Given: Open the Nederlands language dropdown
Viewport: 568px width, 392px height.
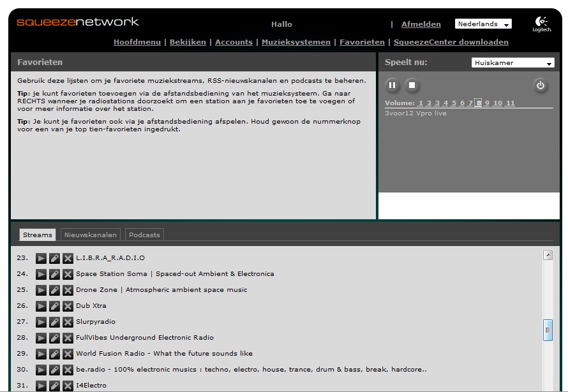Looking at the screenshot, I should pyautogui.click(x=483, y=24).
